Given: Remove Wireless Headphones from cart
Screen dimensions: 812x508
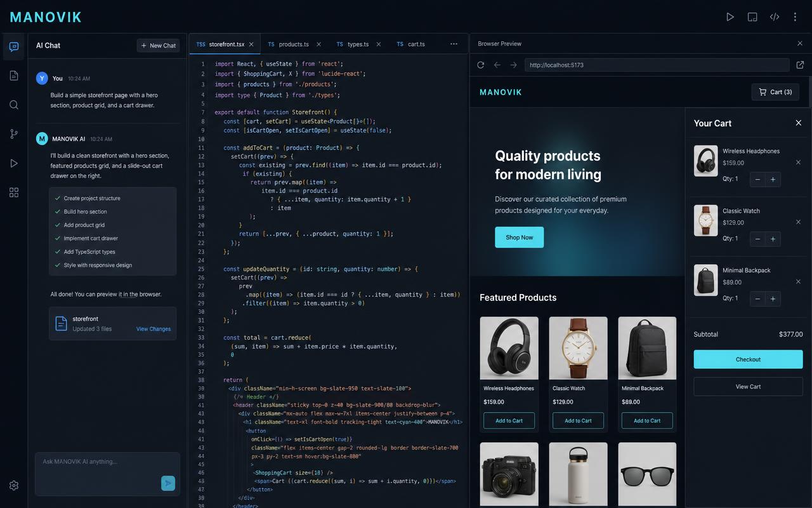Looking at the screenshot, I should [x=799, y=163].
